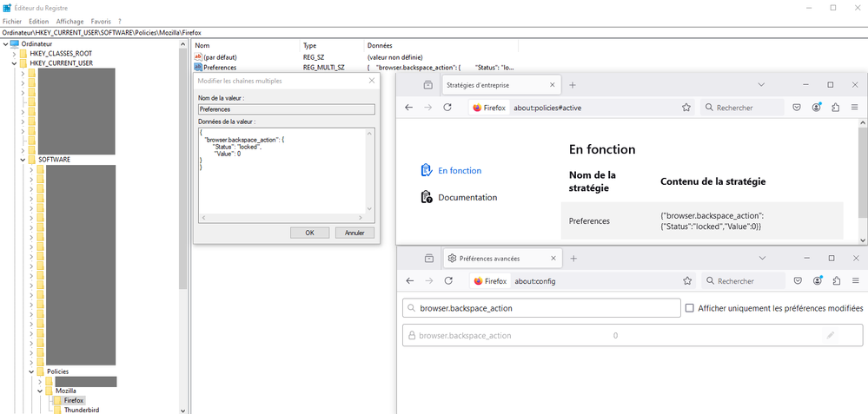Open hamburger menu in about:config window

(854, 281)
